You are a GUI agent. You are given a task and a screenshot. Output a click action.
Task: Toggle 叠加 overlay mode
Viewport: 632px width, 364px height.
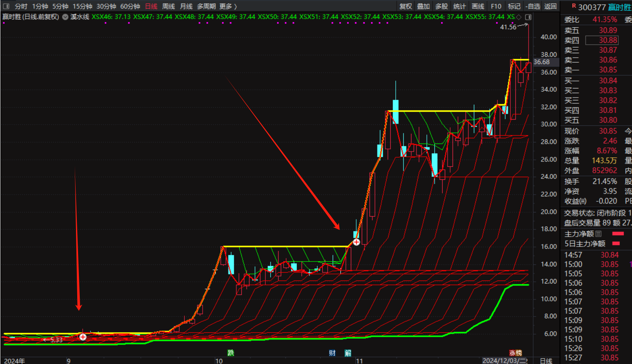423,6
